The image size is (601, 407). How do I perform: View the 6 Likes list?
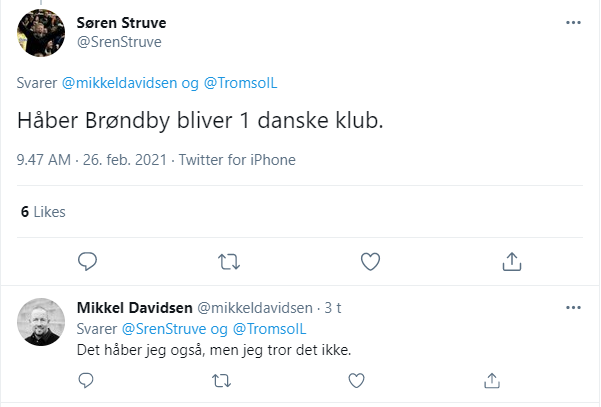point(42,212)
